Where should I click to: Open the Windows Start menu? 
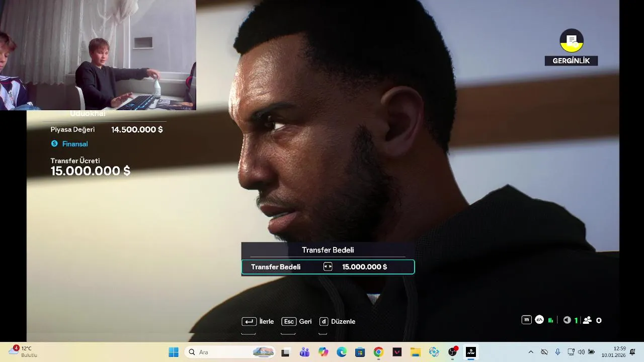pyautogui.click(x=174, y=352)
